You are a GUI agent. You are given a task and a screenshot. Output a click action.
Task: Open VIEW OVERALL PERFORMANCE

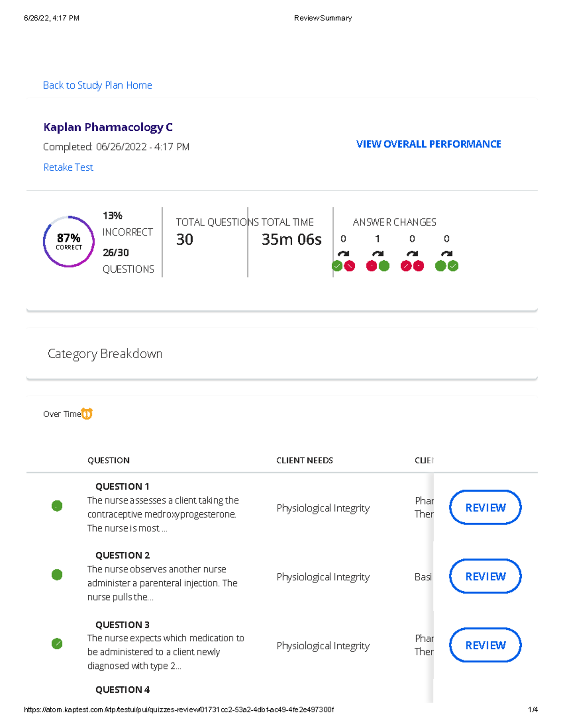click(428, 144)
